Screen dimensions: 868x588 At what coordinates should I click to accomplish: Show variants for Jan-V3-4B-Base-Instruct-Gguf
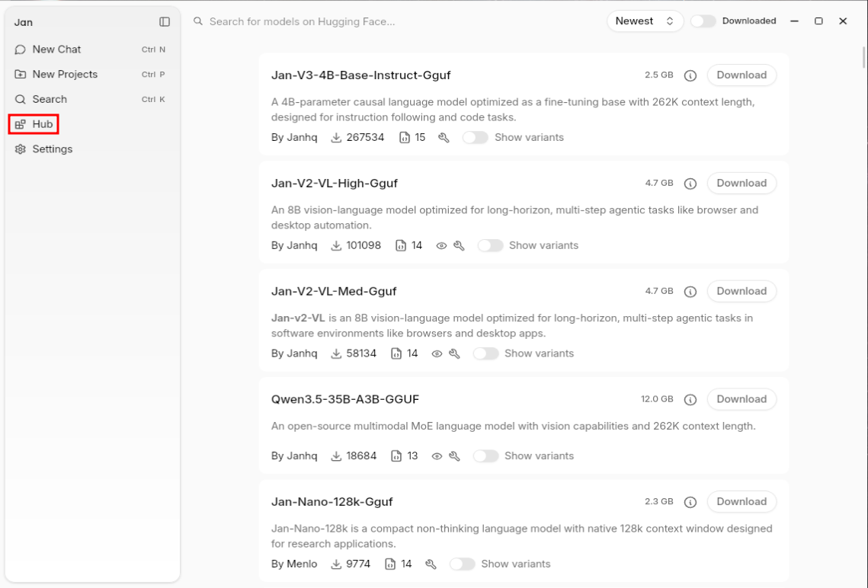tap(475, 138)
